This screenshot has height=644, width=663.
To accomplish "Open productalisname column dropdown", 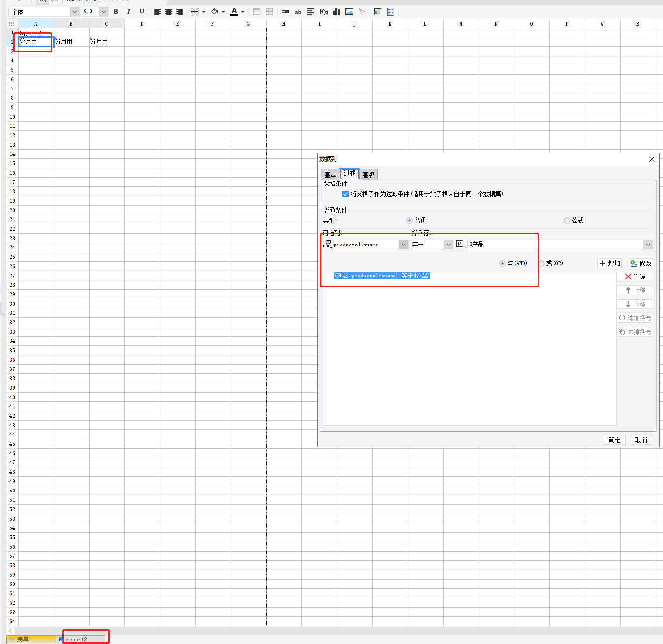I will (x=403, y=245).
